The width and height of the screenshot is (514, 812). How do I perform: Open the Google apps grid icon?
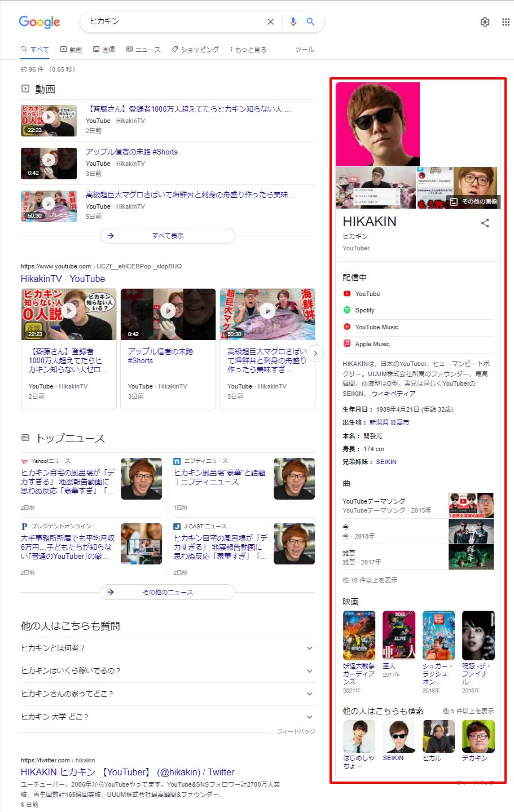(x=506, y=22)
